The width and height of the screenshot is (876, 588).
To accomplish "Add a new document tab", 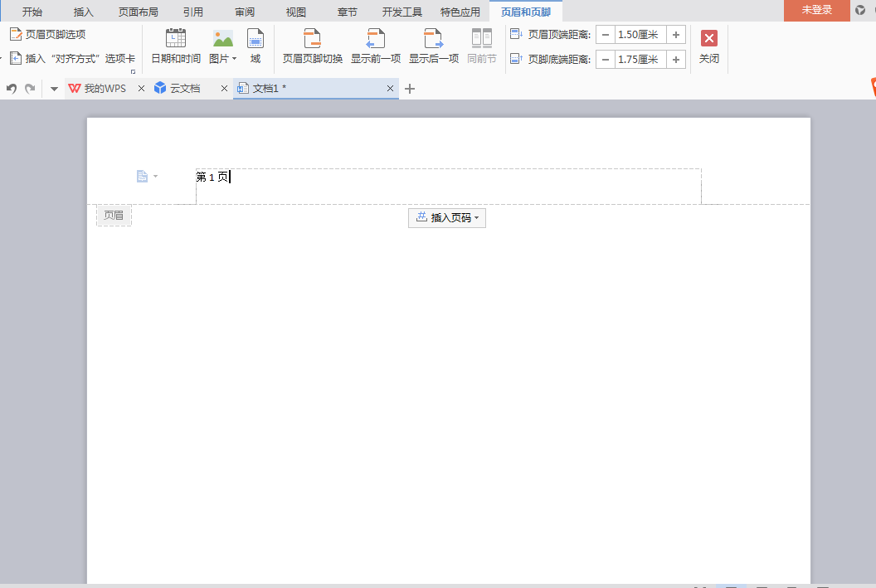I will pyautogui.click(x=410, y=89).
